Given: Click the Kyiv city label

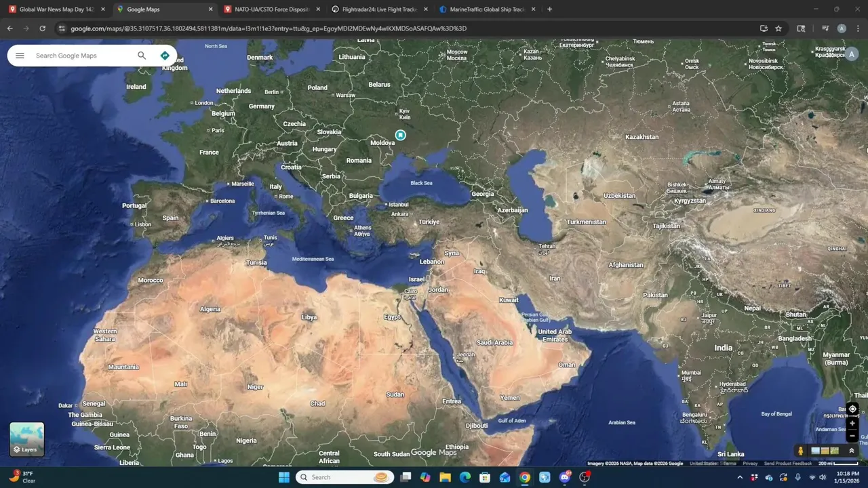Looking at the screenshot, I should point(404,114).
